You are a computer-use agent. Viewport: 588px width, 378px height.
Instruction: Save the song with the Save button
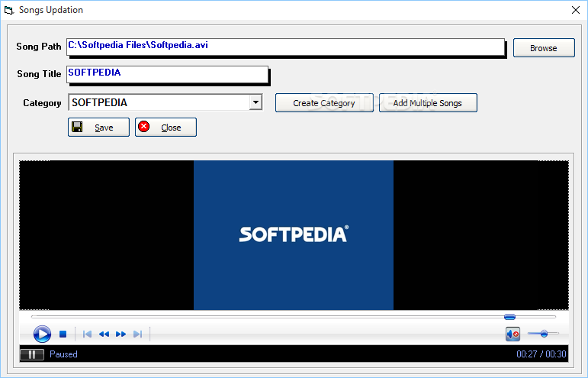tap(98, 128)
